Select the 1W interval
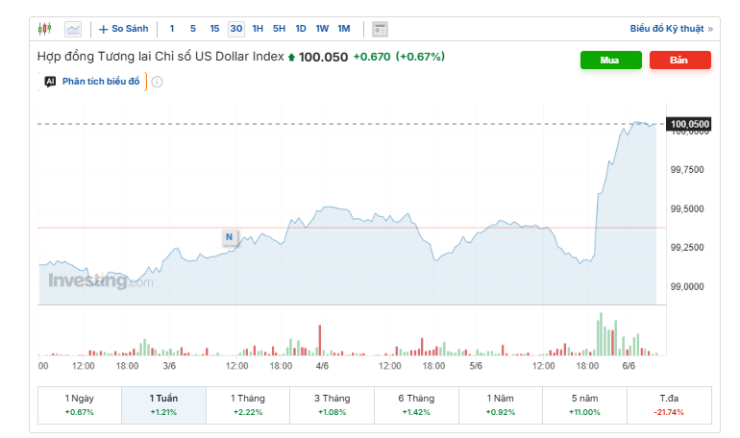740x438 pixels. tap(322, 29)
